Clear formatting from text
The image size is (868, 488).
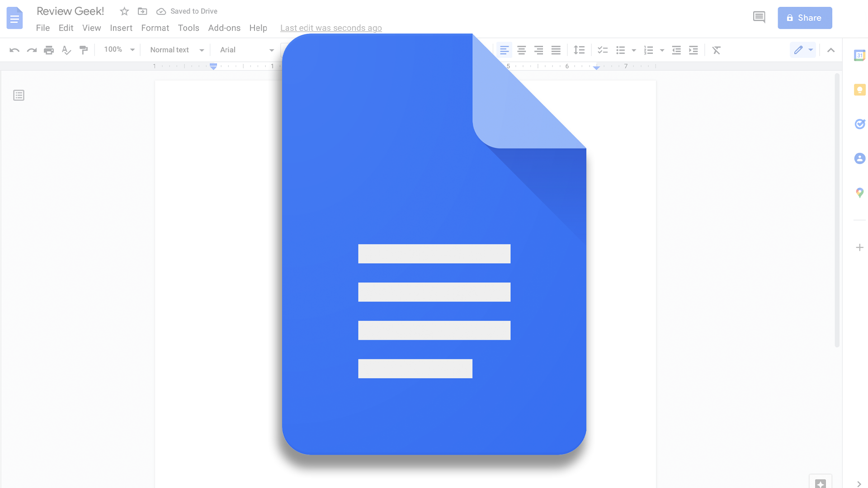(x=716, y=50)
